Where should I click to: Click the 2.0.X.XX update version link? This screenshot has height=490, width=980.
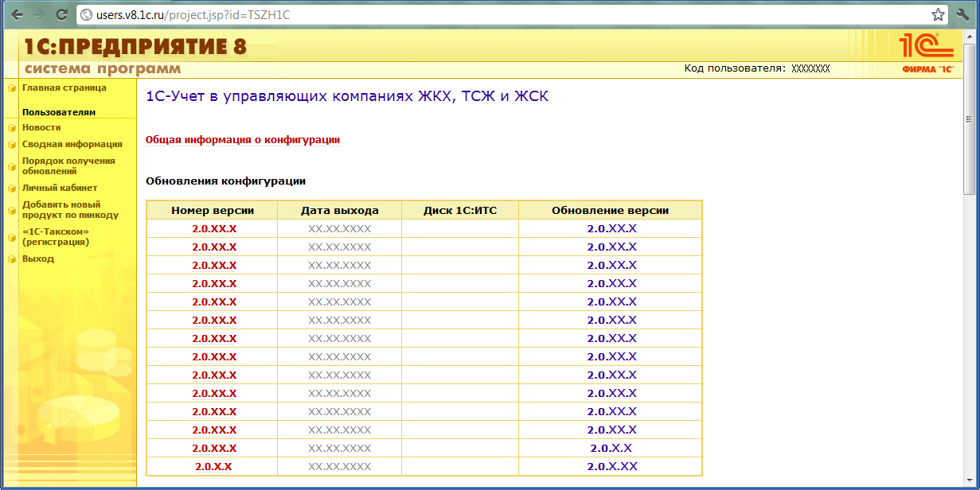click(611, 466)
